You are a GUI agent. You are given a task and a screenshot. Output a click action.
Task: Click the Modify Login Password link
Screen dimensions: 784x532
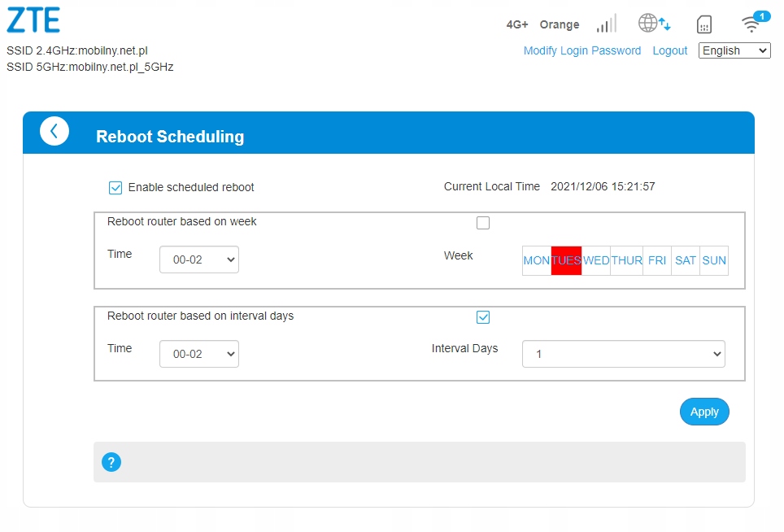click(582, 50)
